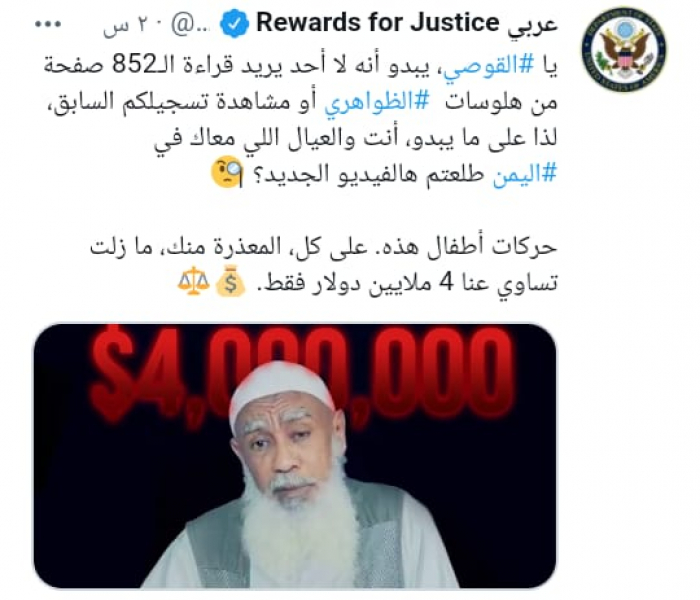Open the #اليمن hashtag
The image size is (700, 600).
(525, 174)
